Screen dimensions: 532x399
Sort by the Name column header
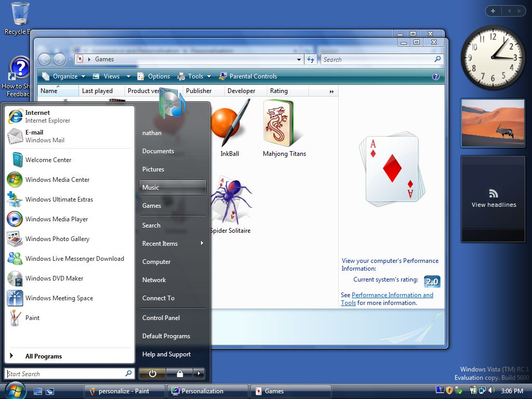coord(58,91)
